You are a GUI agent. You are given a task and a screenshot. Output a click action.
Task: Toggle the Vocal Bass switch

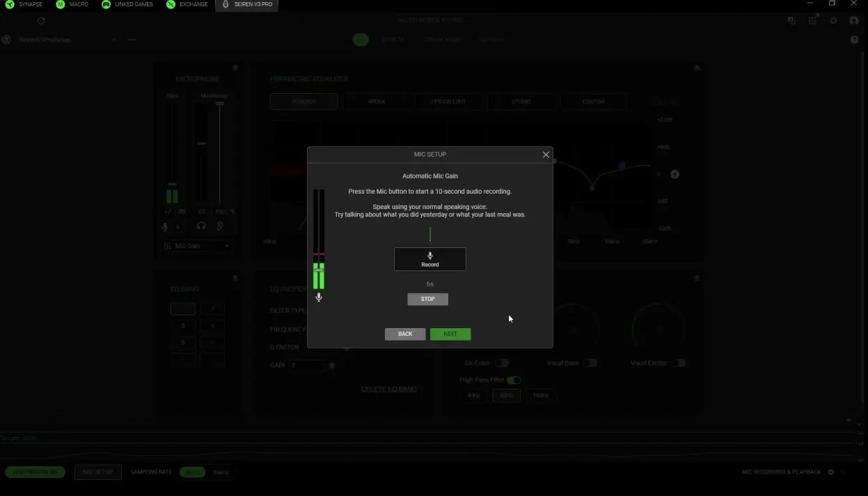coord(590,363)
